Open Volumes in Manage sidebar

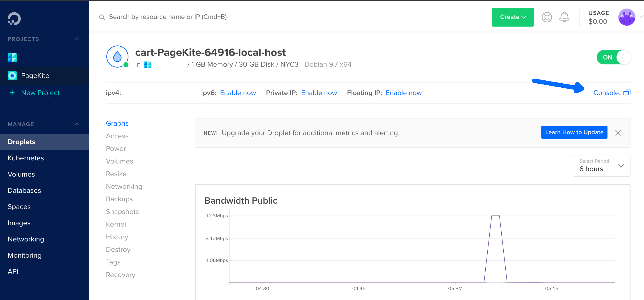pyautogui.click(x=21, y=174)
